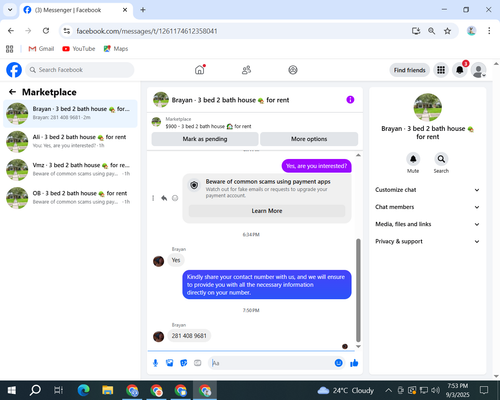This screenshot has height=400, width=500.
Task: Click Learn More about payment scams
Action: (x=267, y=211)
